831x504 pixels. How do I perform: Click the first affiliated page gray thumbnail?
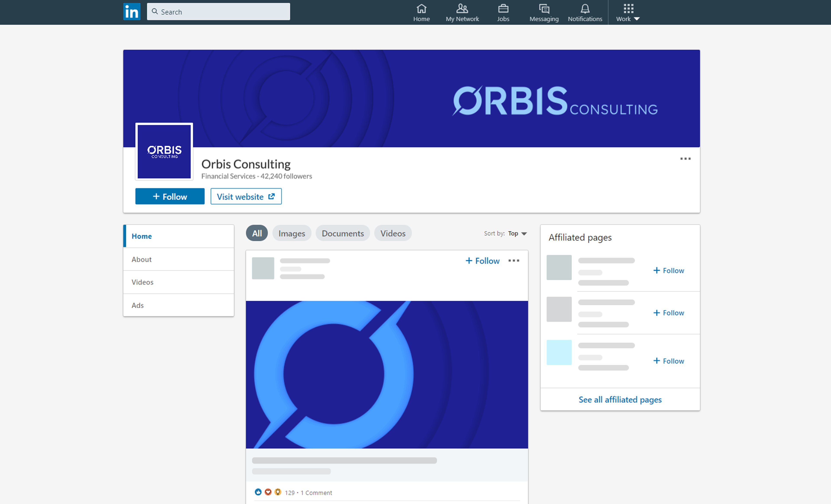(x=559, y=267)
